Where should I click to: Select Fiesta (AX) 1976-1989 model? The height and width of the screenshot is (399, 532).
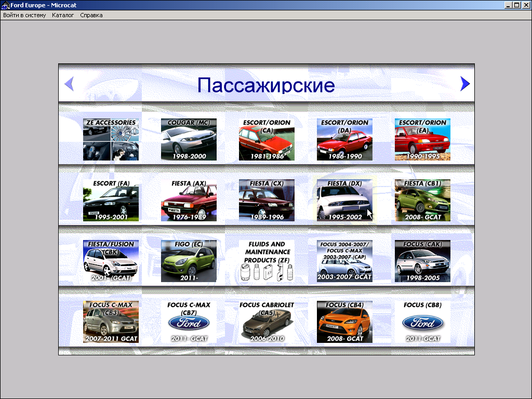(x=189, y=201)
